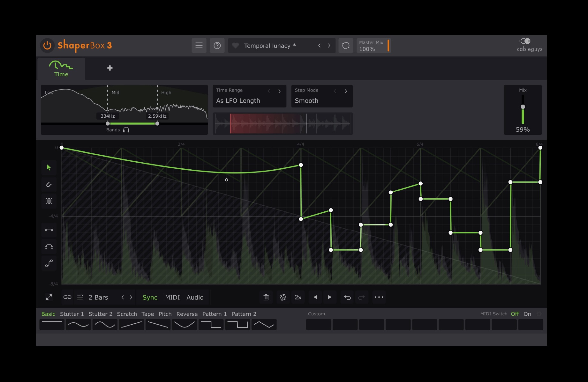Set MIDI Switch to On
The width and height of the screenshot is (588, 382).
coord(527,314)
